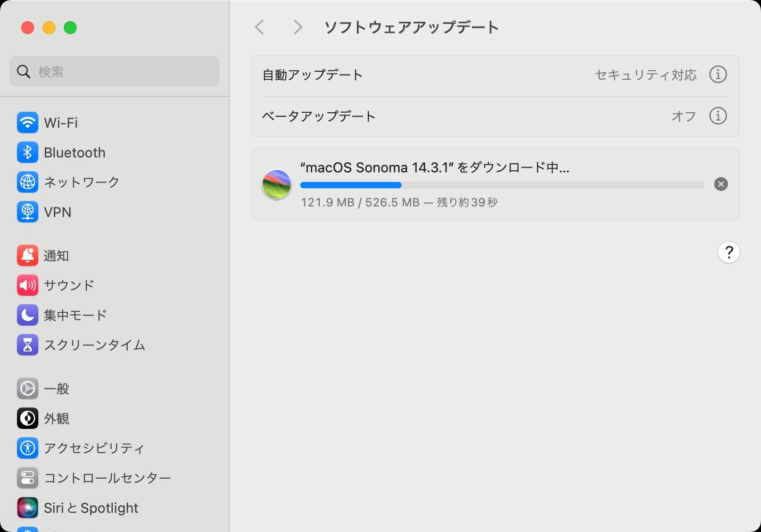This screenshot has width=761, height=532.
Task: Go to 一般 settings pane
Action: [x=56, y=389]
